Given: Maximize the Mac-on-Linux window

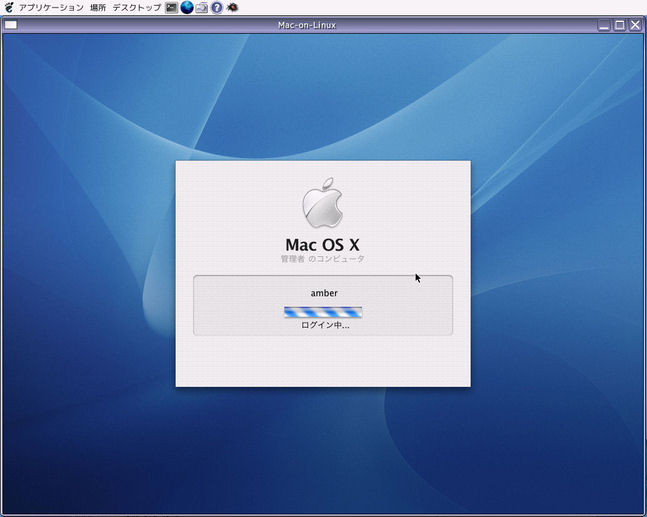Looking at the screenshot, I should pos(620,25).
